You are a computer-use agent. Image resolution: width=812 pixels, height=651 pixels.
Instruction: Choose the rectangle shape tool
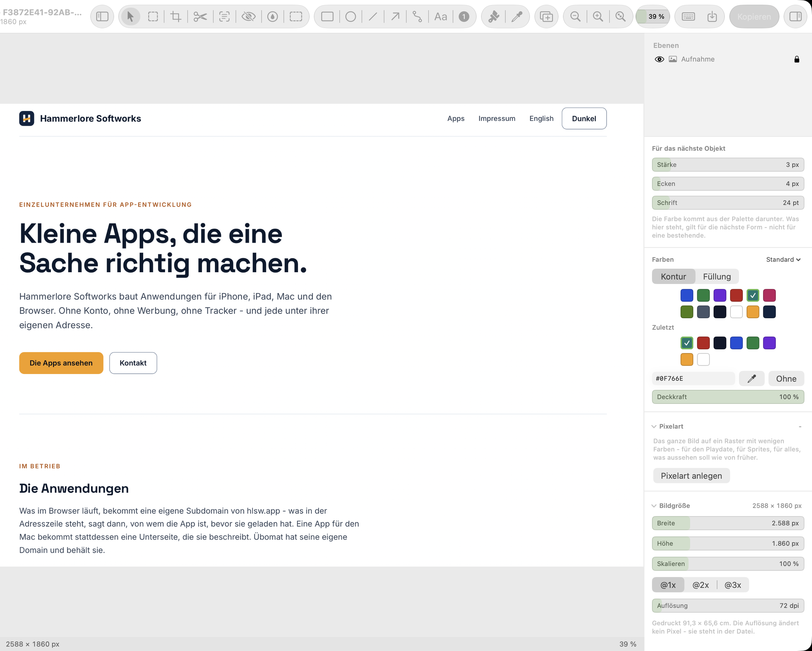click(327, 17)
